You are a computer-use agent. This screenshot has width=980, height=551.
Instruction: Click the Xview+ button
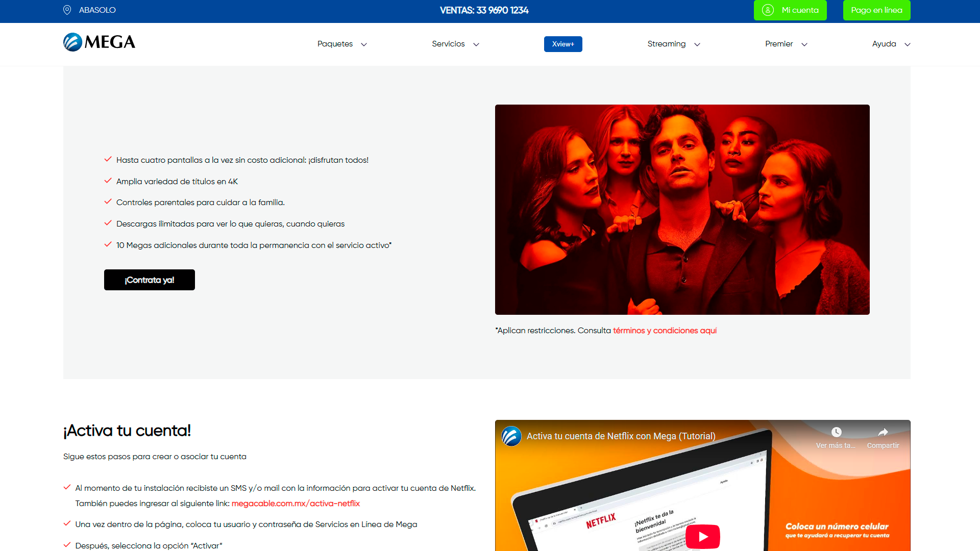563,44
